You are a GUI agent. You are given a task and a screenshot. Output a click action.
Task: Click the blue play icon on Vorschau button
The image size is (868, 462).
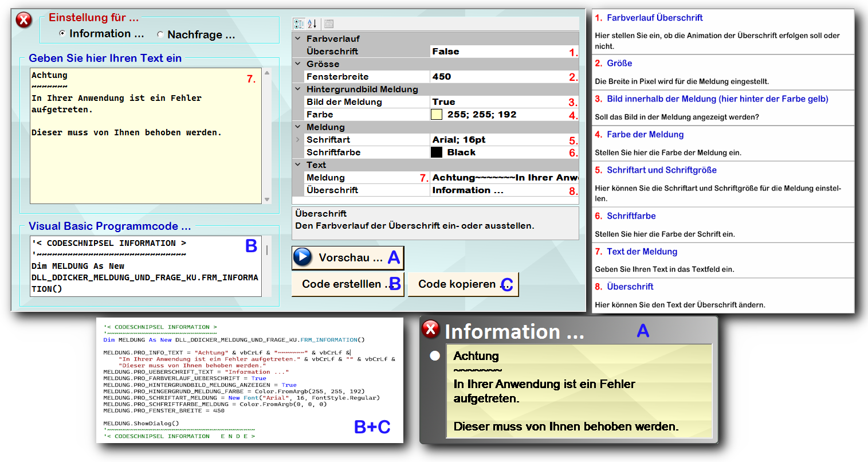(x=303, y=257)
